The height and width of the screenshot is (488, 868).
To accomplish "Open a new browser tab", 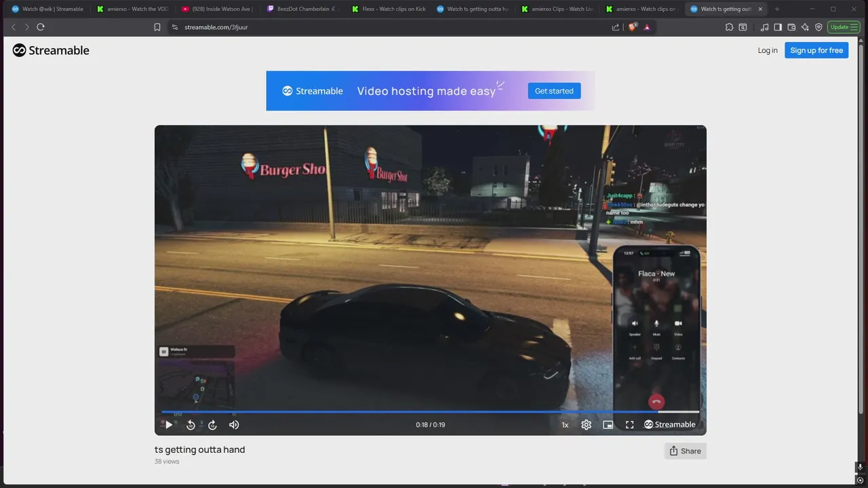I will (777, 9).
